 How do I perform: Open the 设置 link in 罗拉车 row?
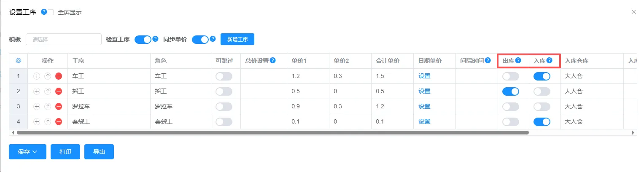tap(424, 107)
